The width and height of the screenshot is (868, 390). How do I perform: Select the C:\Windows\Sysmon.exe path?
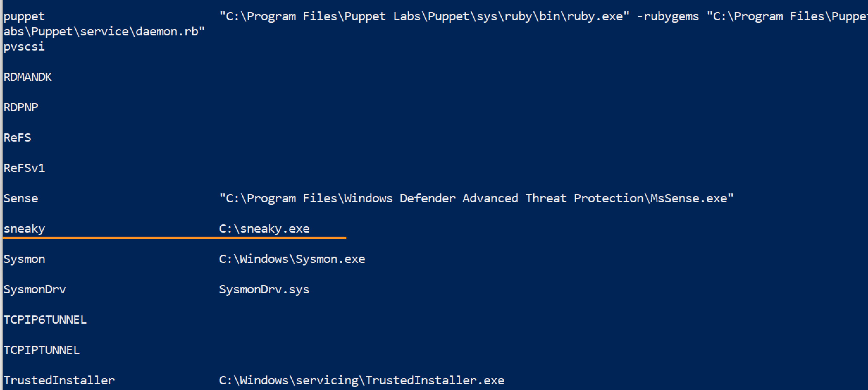point(292,259)
